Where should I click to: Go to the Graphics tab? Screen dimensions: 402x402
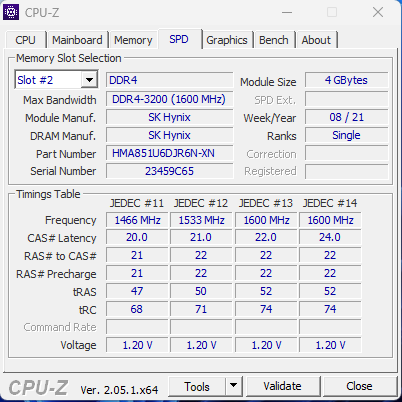click(x=227, y=40)
